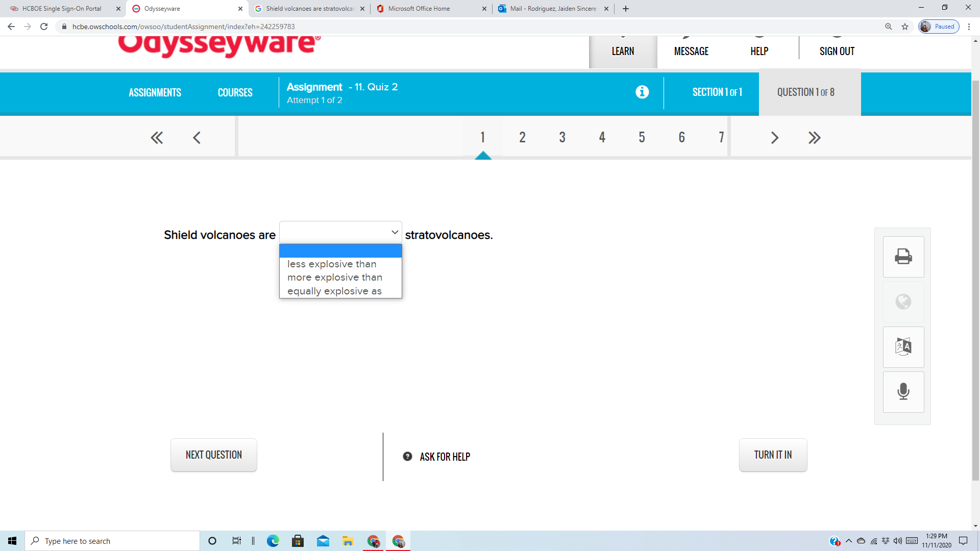Screen dimensions: 980x551
Task: Go to question number 4
Action: pos(602,137)
